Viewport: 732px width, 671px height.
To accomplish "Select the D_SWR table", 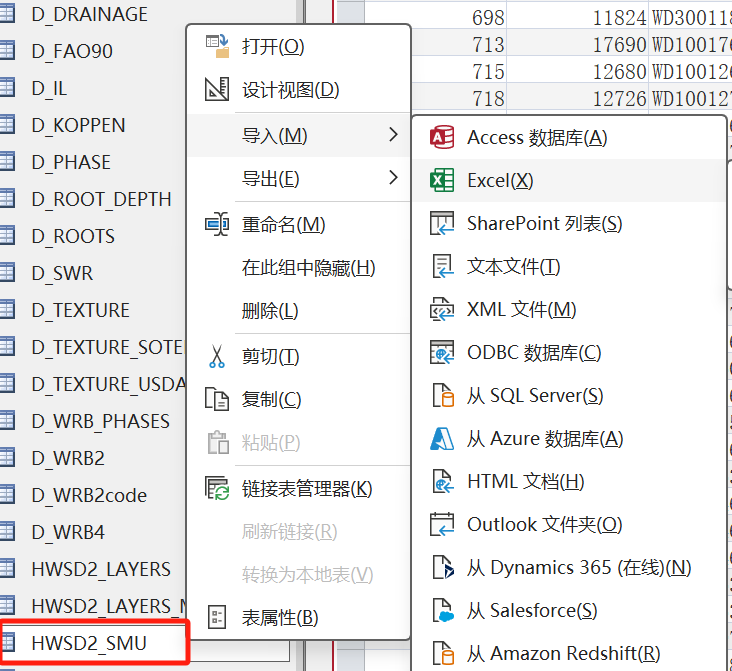I will (x=62, y=273).
